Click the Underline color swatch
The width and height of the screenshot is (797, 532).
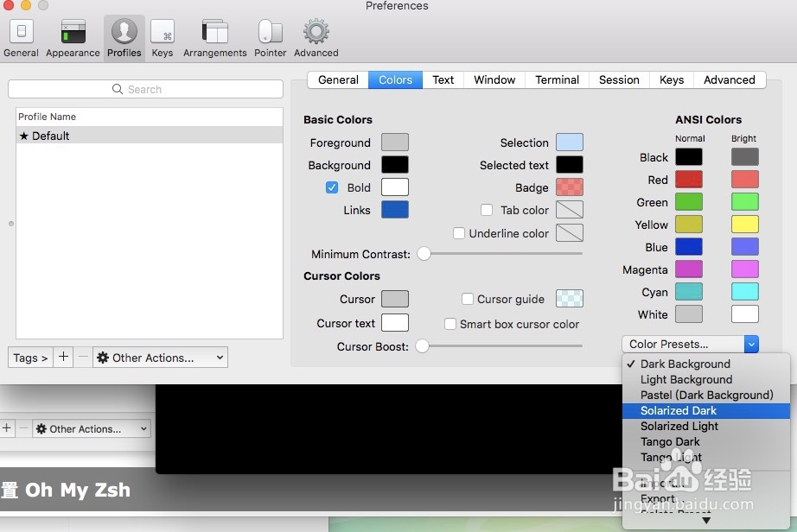tap(570, 232)
